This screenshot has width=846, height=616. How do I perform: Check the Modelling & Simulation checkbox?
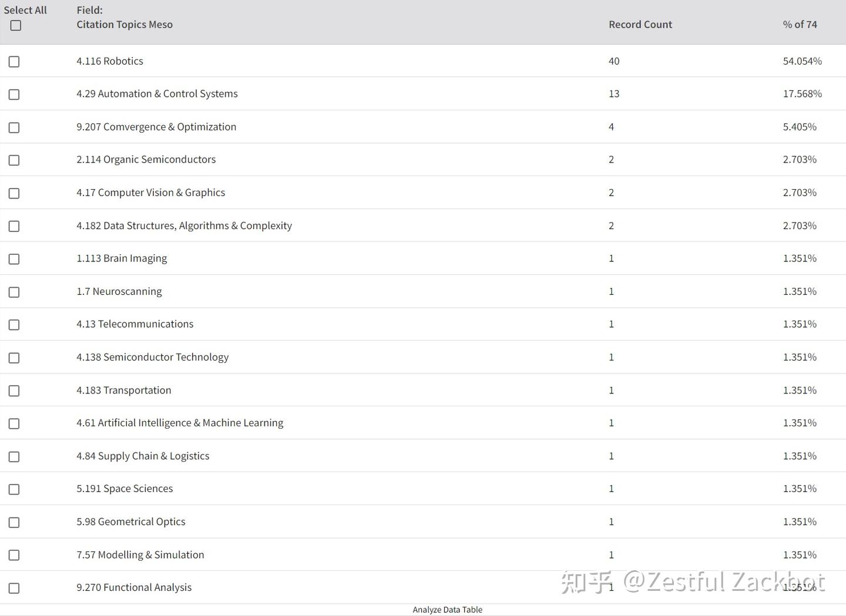tap(14, 555)
